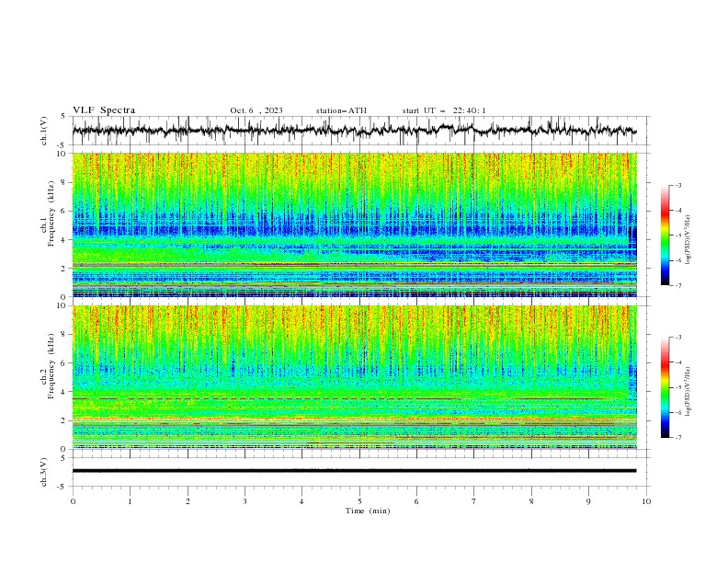The width and height of the screenshot is (728, 563).
Task: Click the ch.1 color bar unit label log(PSD)
Action: 688,240
